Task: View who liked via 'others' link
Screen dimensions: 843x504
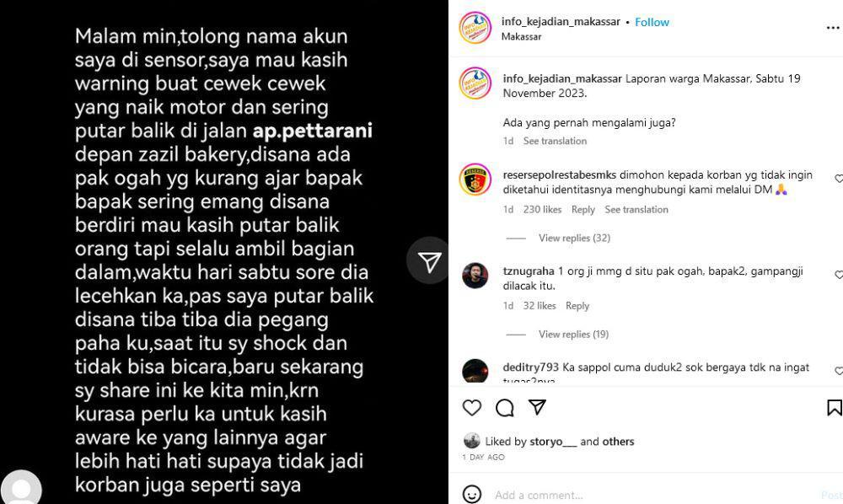Action: click(618, 442)
